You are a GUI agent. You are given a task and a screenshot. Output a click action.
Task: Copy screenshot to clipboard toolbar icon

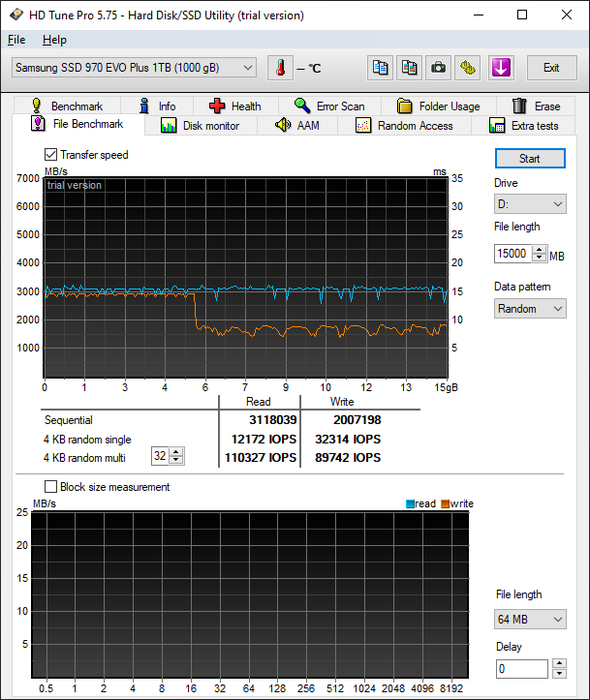409,68
